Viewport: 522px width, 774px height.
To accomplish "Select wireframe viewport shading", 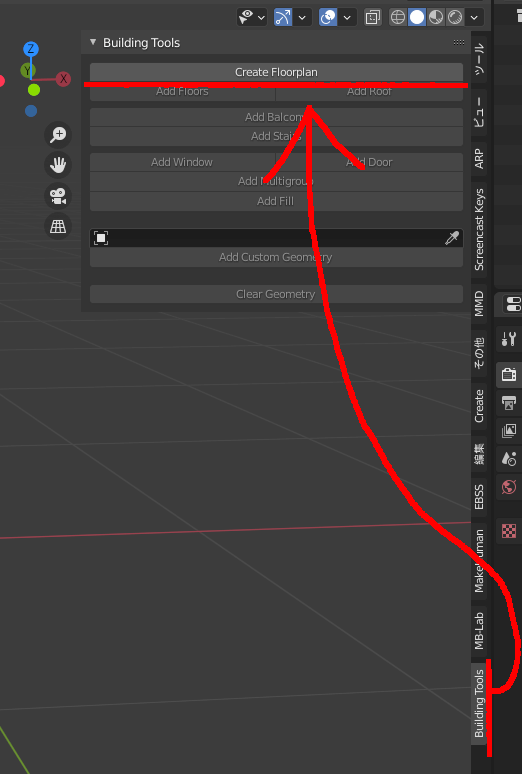I will point(398,17).
